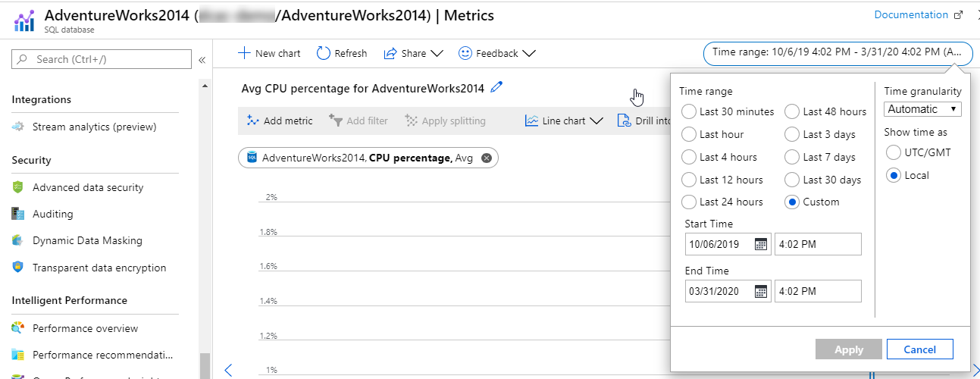Open Stream analytics (preview)
The height and width of the screenshot is (379, 980).
pyautogui.click(x=94, y=127)
